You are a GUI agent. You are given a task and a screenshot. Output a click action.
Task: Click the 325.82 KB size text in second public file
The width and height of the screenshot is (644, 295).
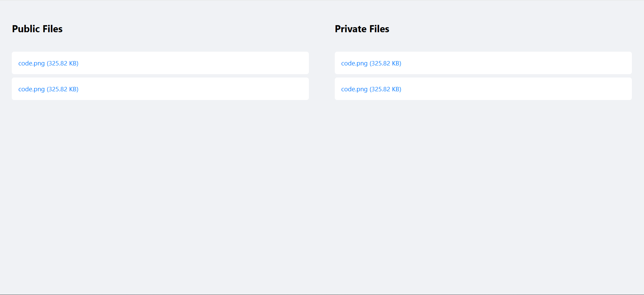[x=63, y=89]
